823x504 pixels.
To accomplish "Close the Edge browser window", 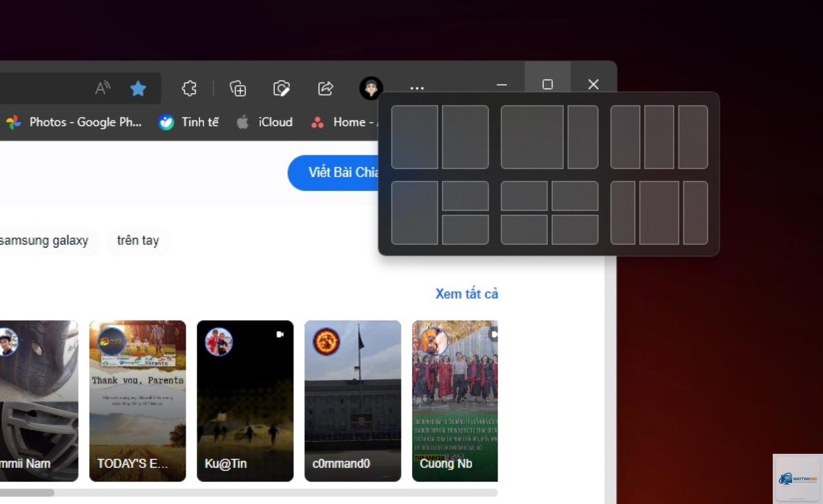I will point(593,84).
